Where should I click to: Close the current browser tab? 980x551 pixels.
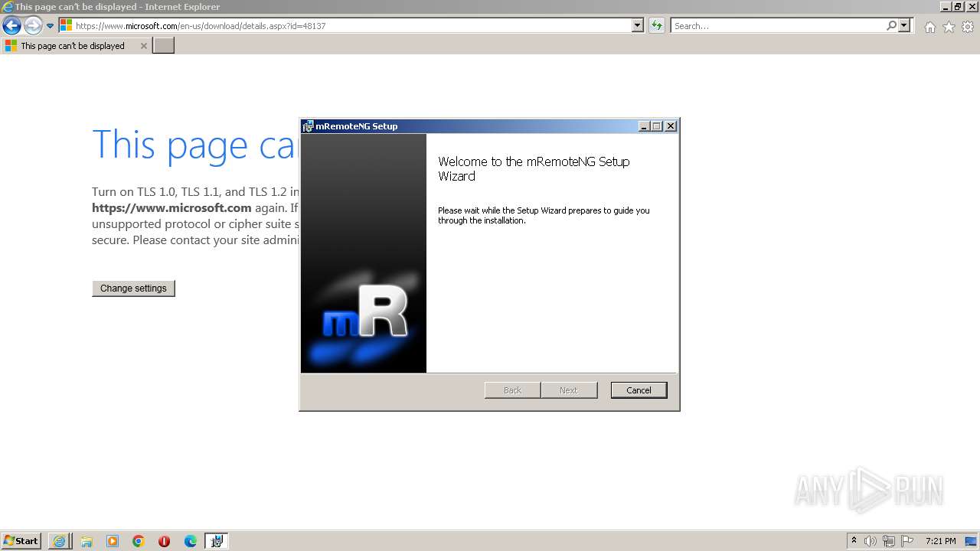coord(143,46)
